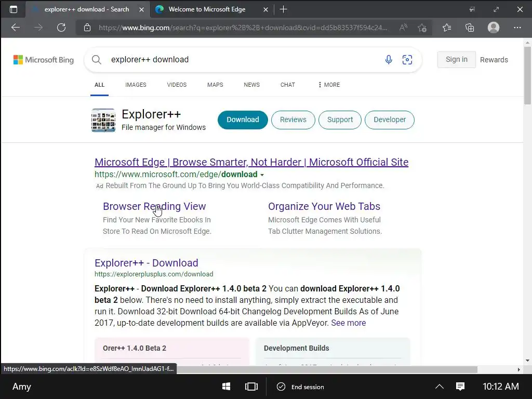Screen dimensions: 532x399
Task: Click scrollbar down arrow
Action: [527, 361]
